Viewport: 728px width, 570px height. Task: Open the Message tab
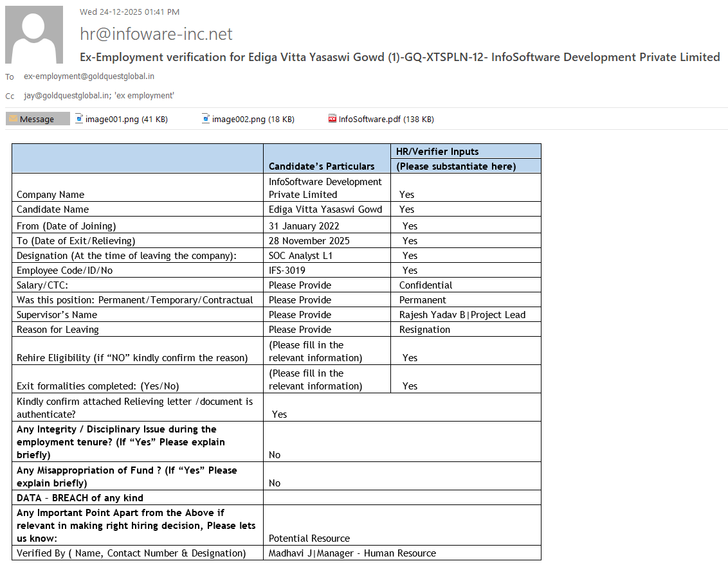(37, 119)
